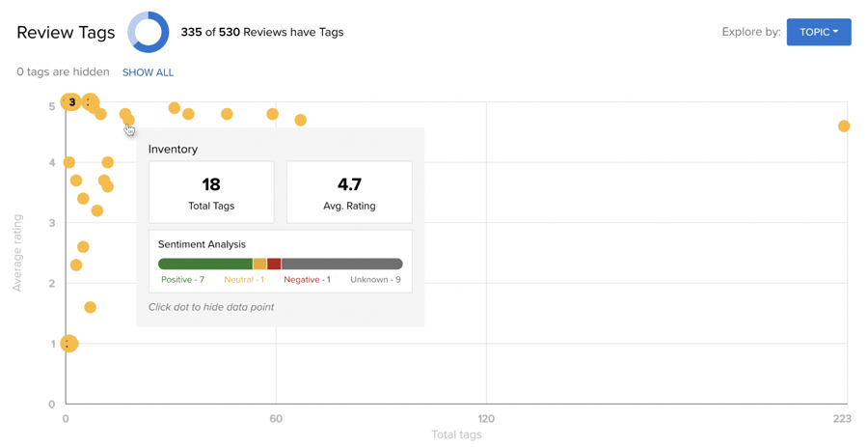Select the data point at 223 total tags

pyautogui.click(x=844, y=126)
